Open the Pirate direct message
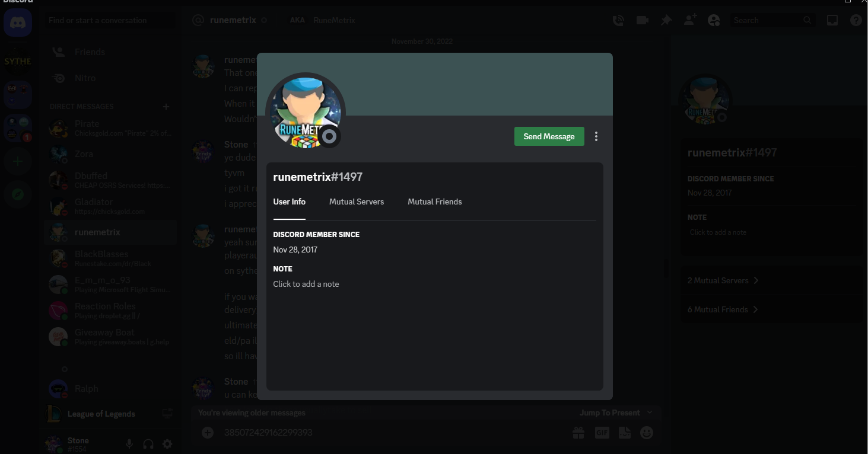Viewport: 868px width, 454px height. [111, 128]
